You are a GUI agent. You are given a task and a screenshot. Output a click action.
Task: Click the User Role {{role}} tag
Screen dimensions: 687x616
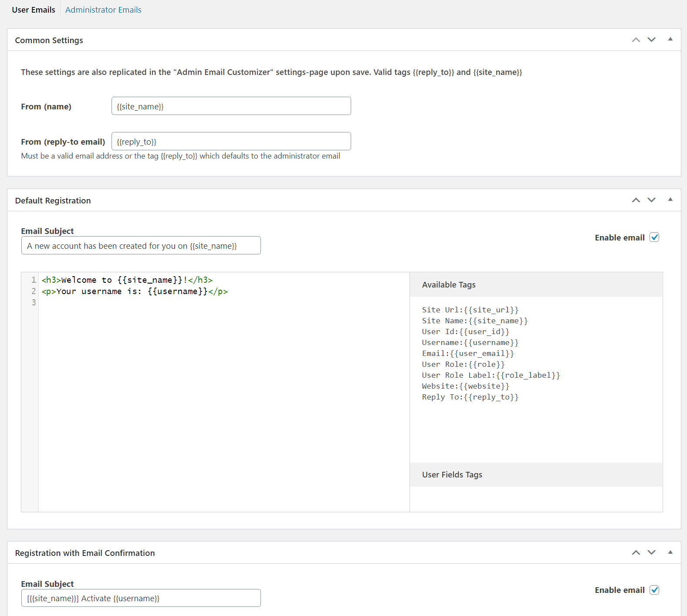coord(463,364)
